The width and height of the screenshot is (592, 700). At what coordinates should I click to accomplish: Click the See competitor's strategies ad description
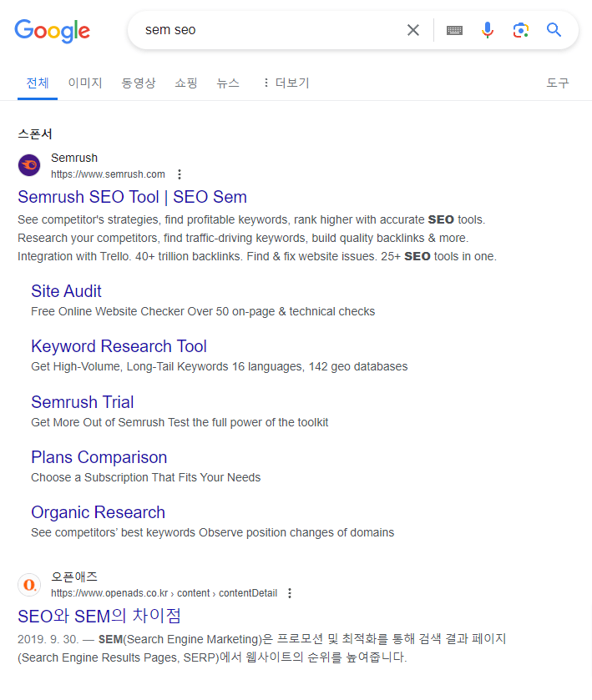click(257, 238)
